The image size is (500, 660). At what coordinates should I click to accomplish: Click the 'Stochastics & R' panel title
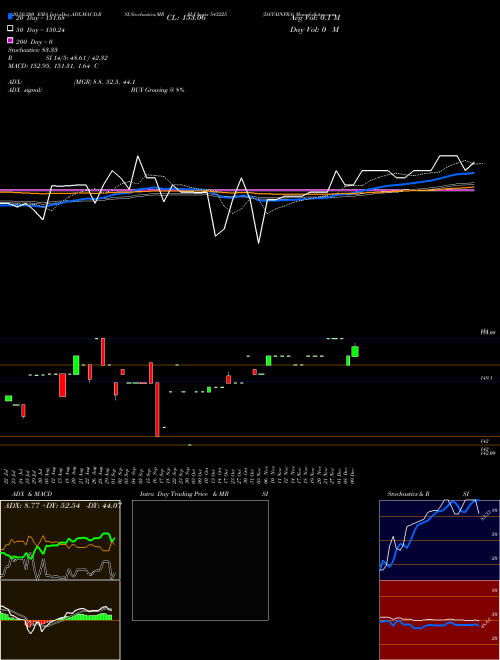pos(408,494)
